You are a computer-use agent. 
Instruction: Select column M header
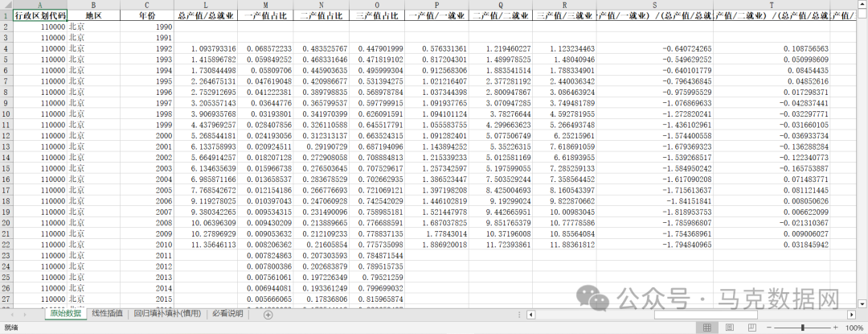(x=266, y=5)
